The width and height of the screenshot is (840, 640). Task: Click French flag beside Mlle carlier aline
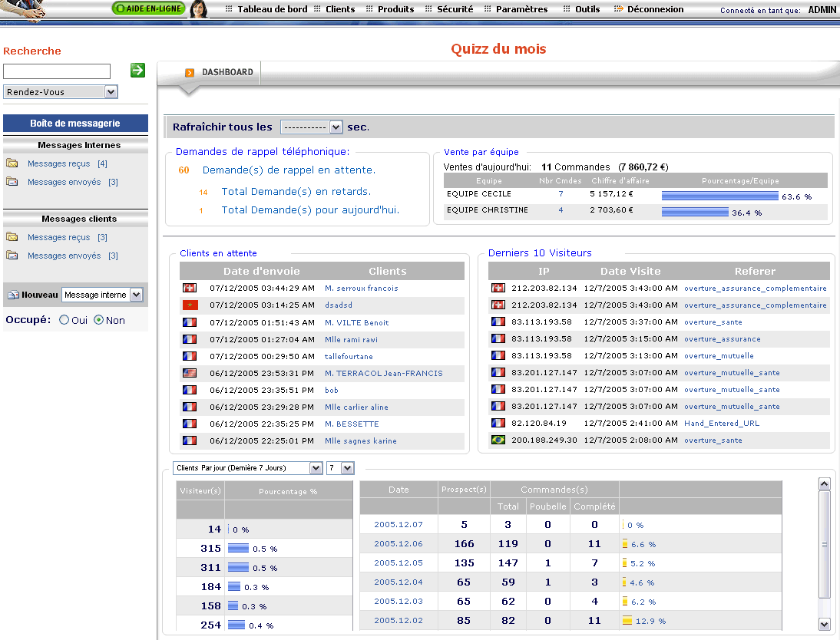[190, 407]
